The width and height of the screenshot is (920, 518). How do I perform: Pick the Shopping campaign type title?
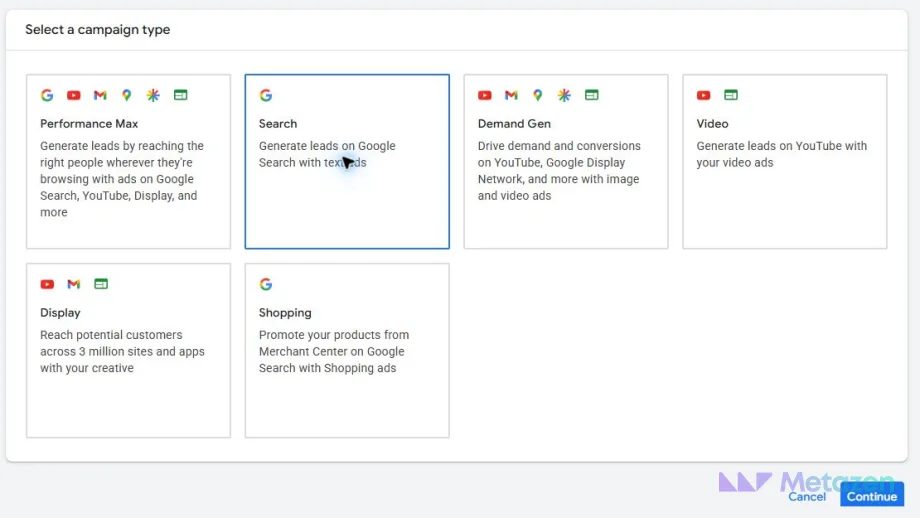[x=285, y=313]
